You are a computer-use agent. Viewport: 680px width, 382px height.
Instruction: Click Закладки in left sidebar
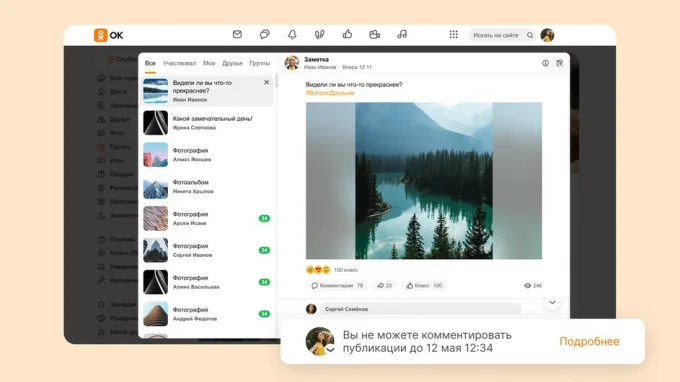[x=123, y=304]
